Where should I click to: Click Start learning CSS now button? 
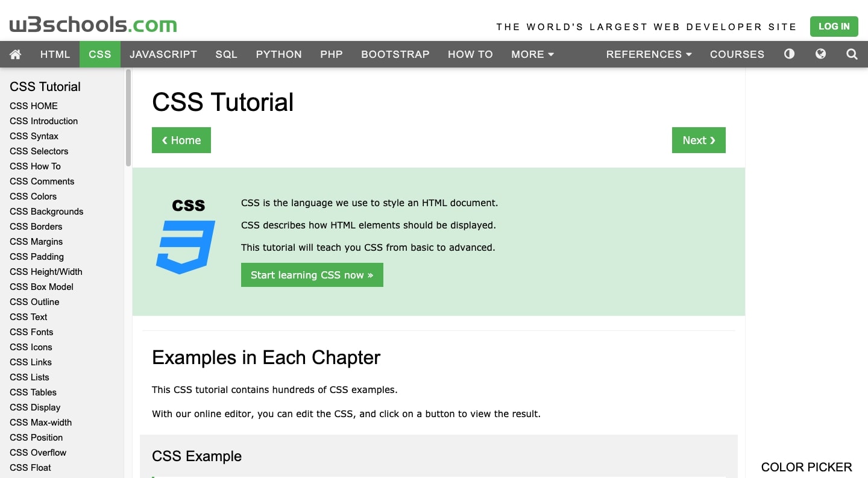click(312, 275)
